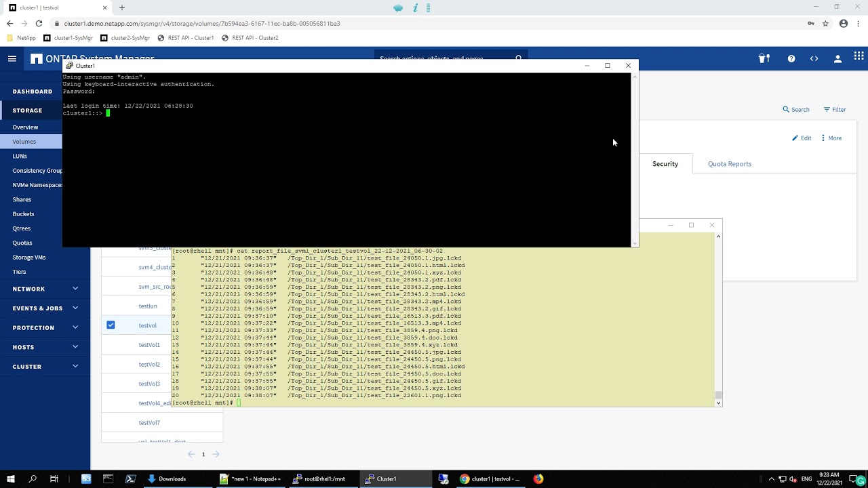Open the NetApp bookmarks folder

[21, 38]
